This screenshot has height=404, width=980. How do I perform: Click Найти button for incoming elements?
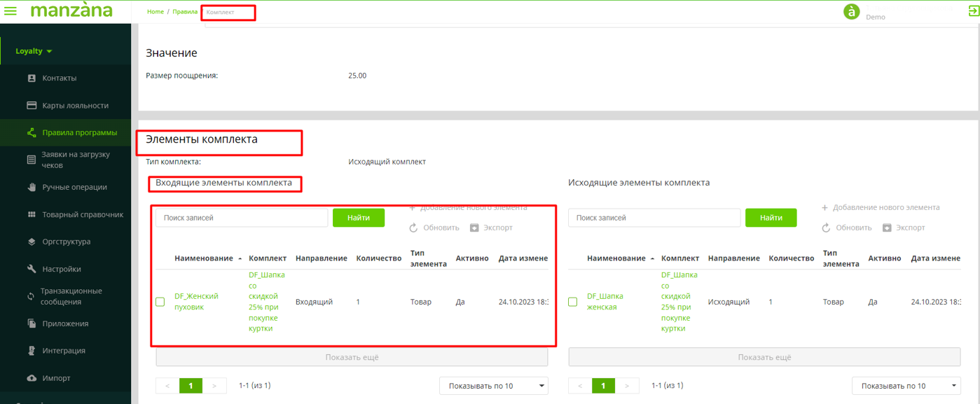point(358,218)
